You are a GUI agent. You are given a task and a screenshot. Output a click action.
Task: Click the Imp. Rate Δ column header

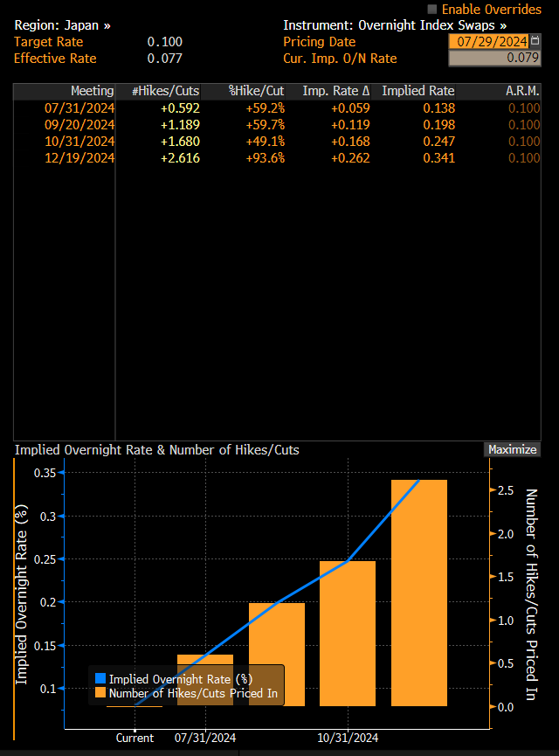(x=335, y=91)
